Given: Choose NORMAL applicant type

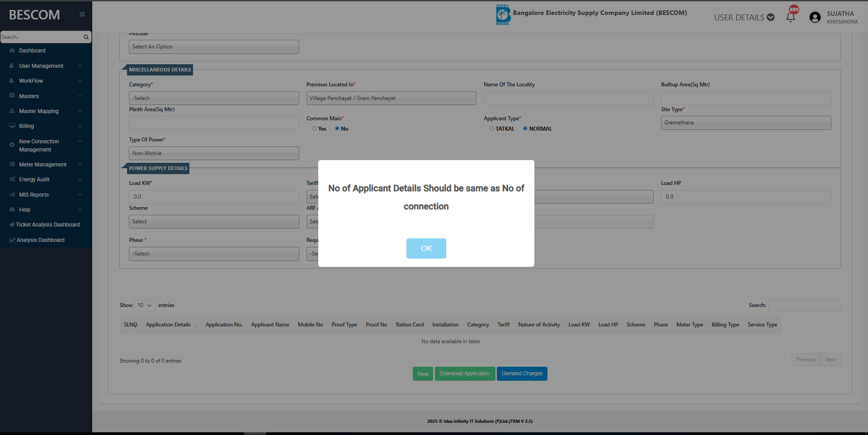Looking at the screenshot, I should click(x=525, y=129).
